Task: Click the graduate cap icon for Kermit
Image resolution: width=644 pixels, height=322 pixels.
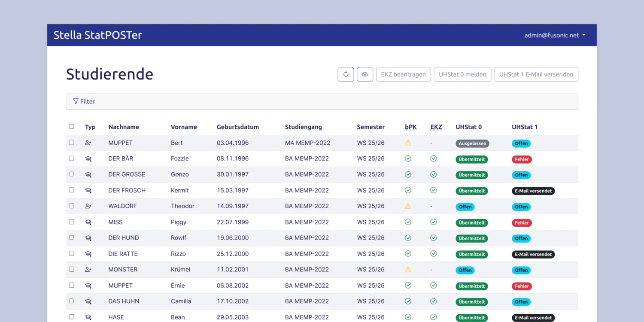Action: (88, 190)
